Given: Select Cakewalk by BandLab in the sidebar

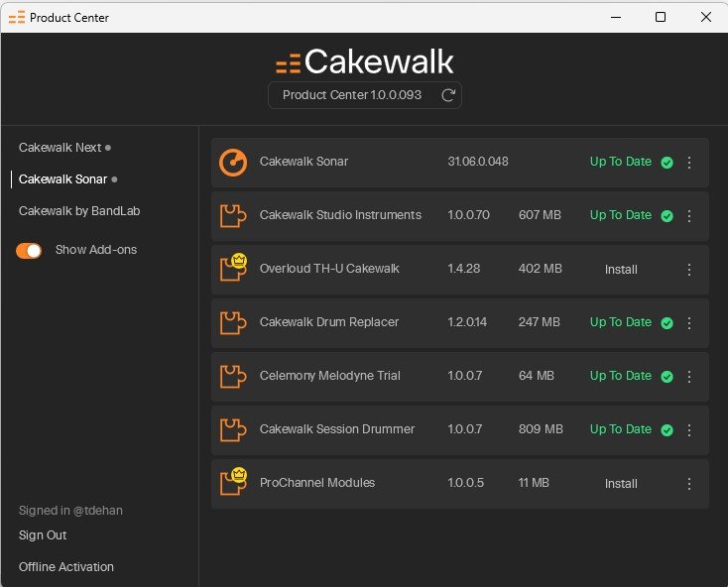Looking at the screenshot, I should pos(79,211).
